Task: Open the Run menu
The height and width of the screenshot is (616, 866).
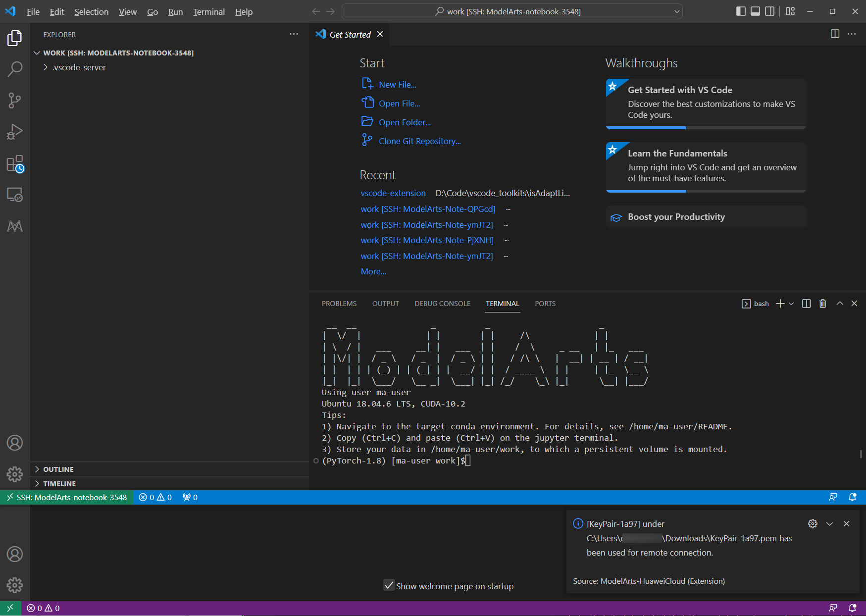Action: pos(175,11)
